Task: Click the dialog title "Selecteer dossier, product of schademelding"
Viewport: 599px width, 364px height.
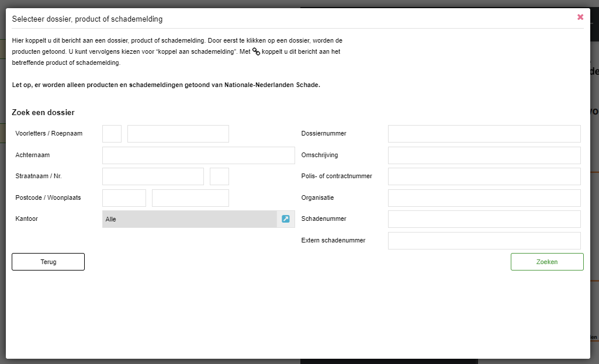Action: click(87, 19)
